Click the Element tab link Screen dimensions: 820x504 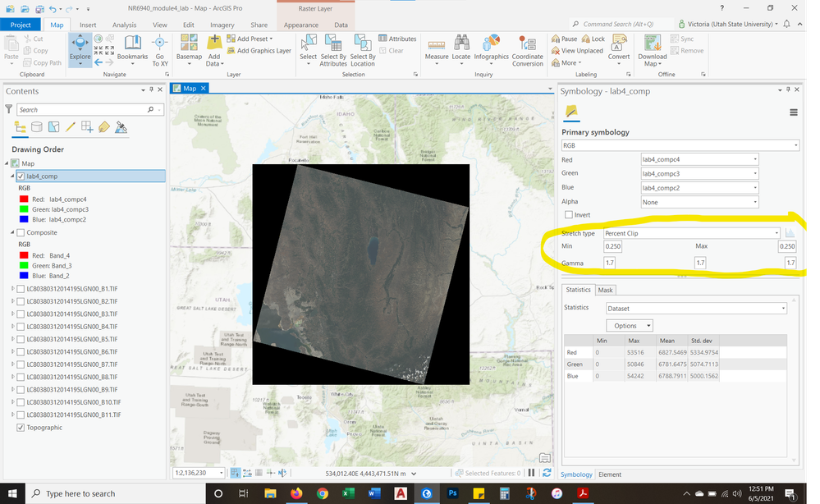(x=609, y=474)
